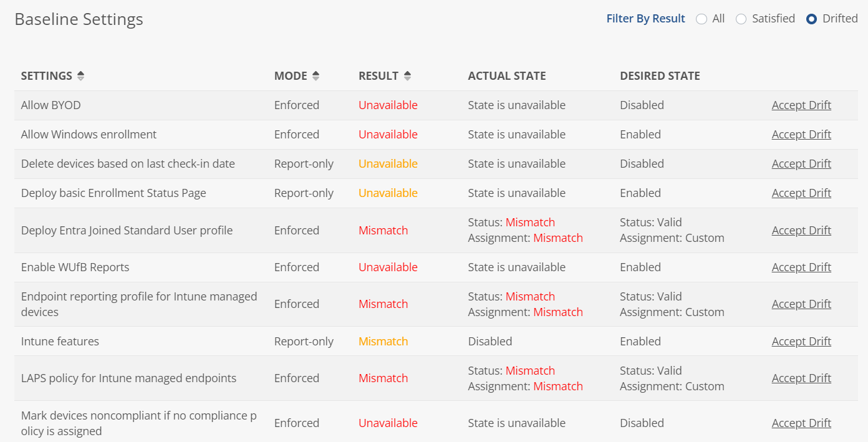Sort by the Result column arrows icon
868x442 pixels.
(x=407, y=76)
